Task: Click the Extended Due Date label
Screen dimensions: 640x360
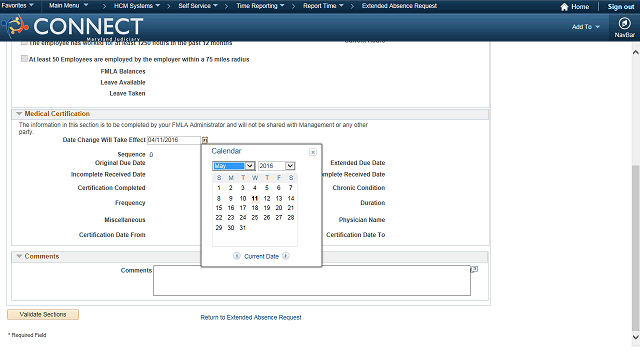Action: click(x=358, y=163)
